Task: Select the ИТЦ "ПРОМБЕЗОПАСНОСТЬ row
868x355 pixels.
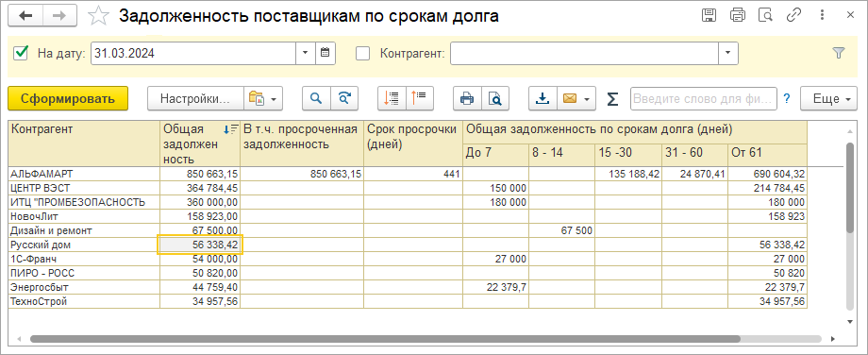Action: 84,202
